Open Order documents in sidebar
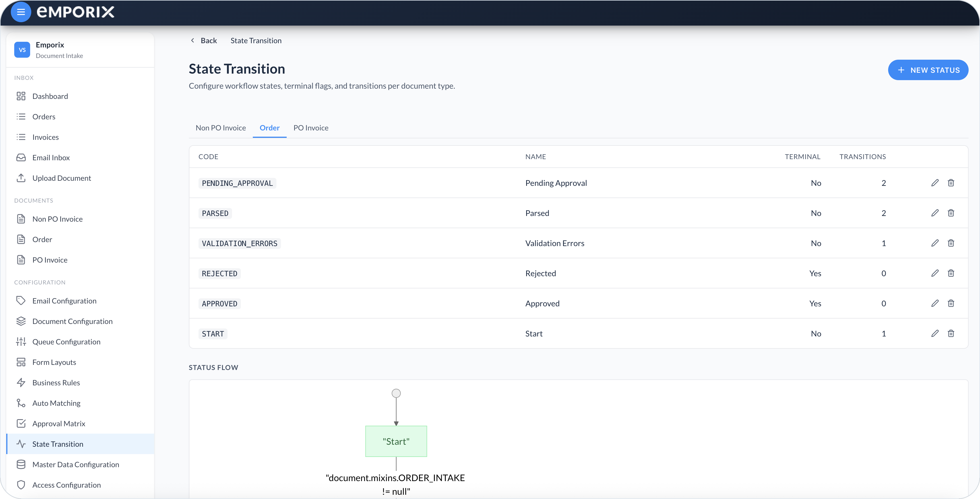Image resolution: width=980 pixels, height=499 pixels. coord(80,240)
